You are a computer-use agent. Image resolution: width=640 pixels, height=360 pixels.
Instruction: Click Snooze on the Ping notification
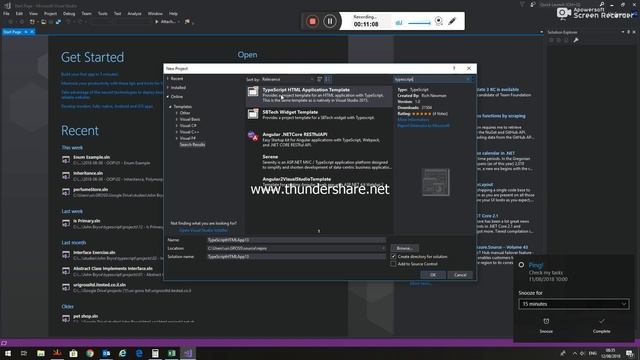pyautogui.click(x=546, y=325)
